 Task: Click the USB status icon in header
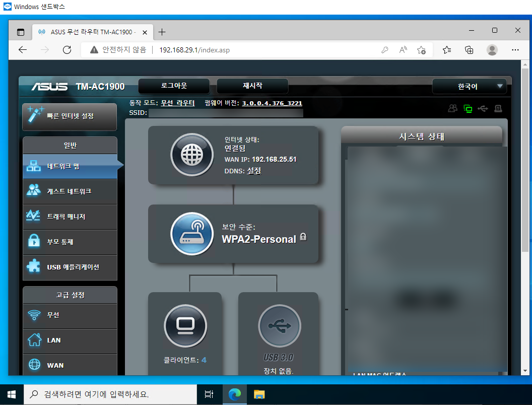[x=483, y=108]
